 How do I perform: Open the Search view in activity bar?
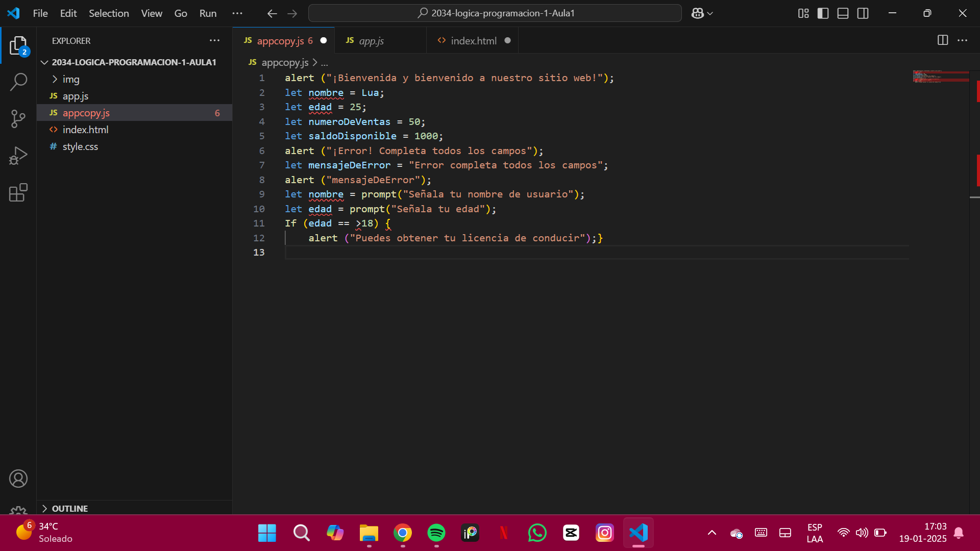18,82
